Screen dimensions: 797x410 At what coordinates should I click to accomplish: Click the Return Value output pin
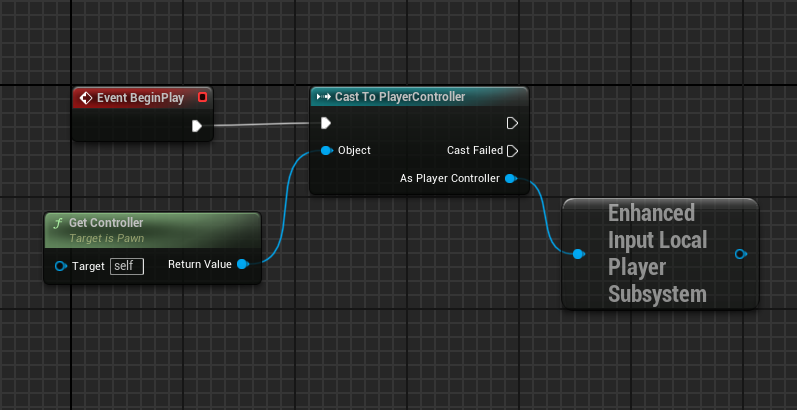(243, 264)
